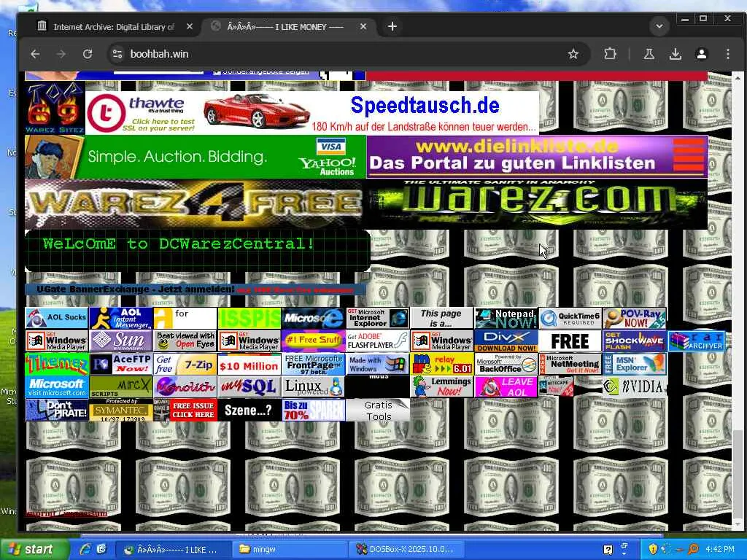
Task: Switch to DOSBox-X taskbar window
Action: 405,550
